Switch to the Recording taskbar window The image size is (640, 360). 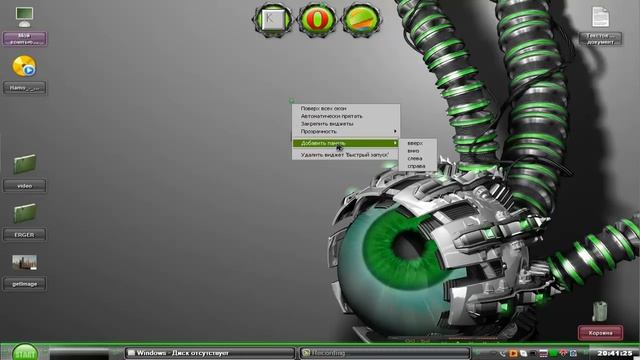click(x=384, y=353)
